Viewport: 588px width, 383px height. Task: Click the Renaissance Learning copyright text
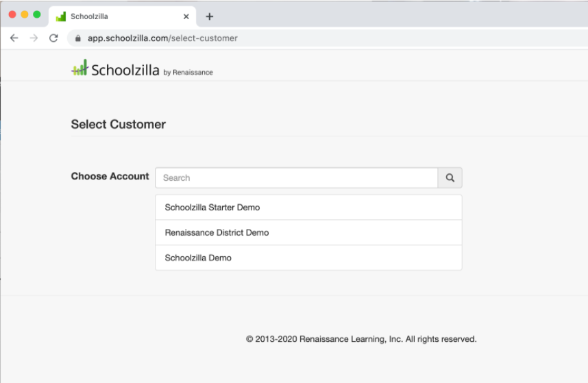[361, 338]
